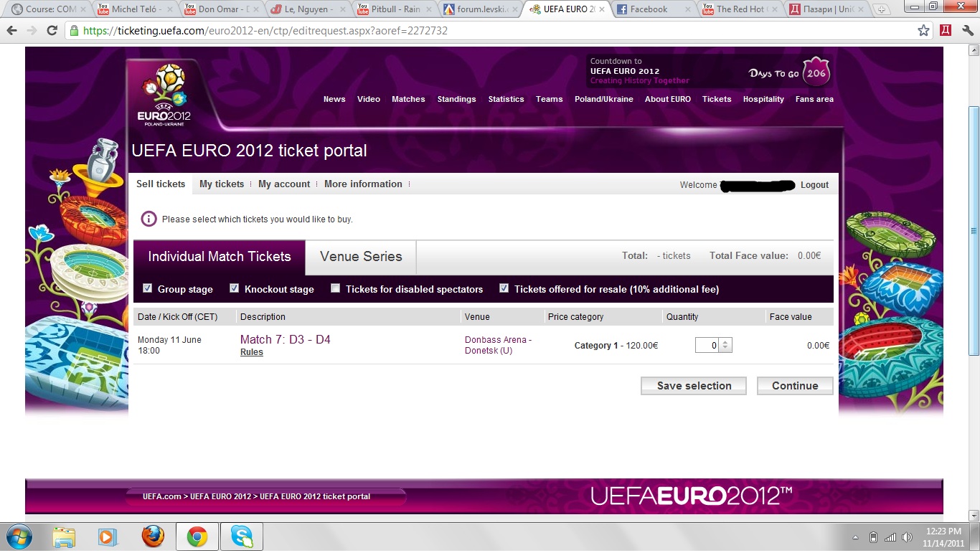Toggle the Group stage checkbox
The height and width of the screenshot is (558, 980).
coord(147,288)
